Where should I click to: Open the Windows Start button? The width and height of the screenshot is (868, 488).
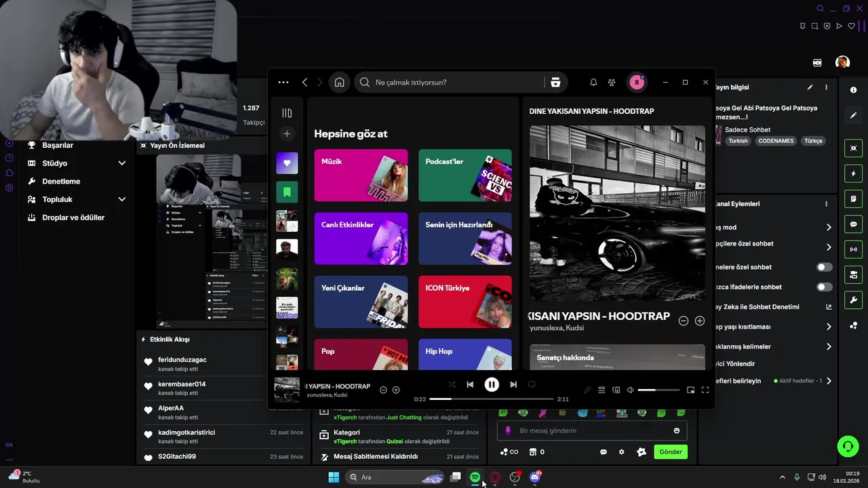click(334, 477)
